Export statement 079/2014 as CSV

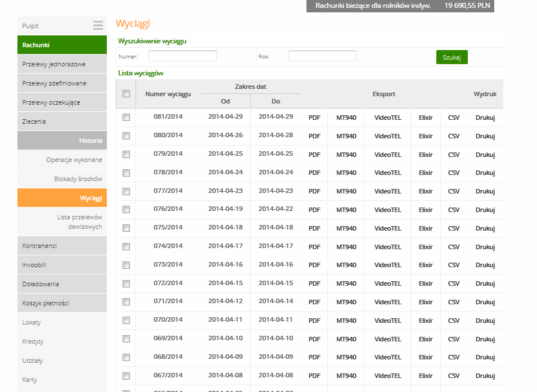pyautogui.click(x=454, y=155)
